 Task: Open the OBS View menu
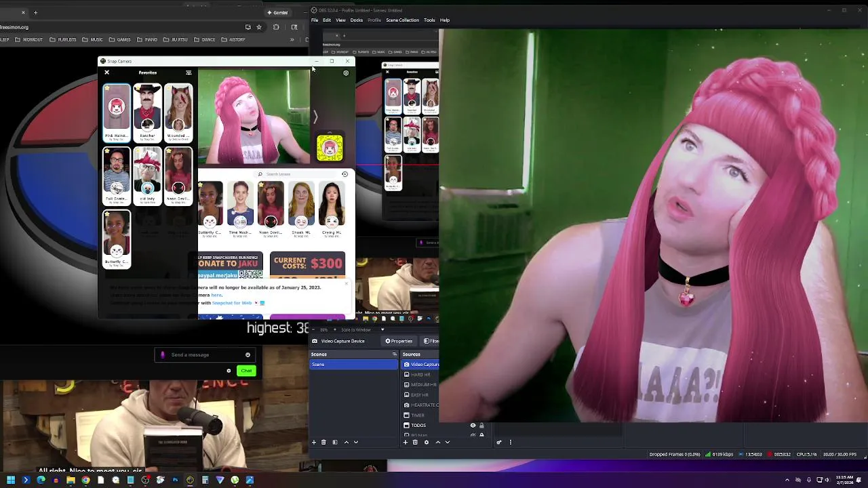(340, 20)
